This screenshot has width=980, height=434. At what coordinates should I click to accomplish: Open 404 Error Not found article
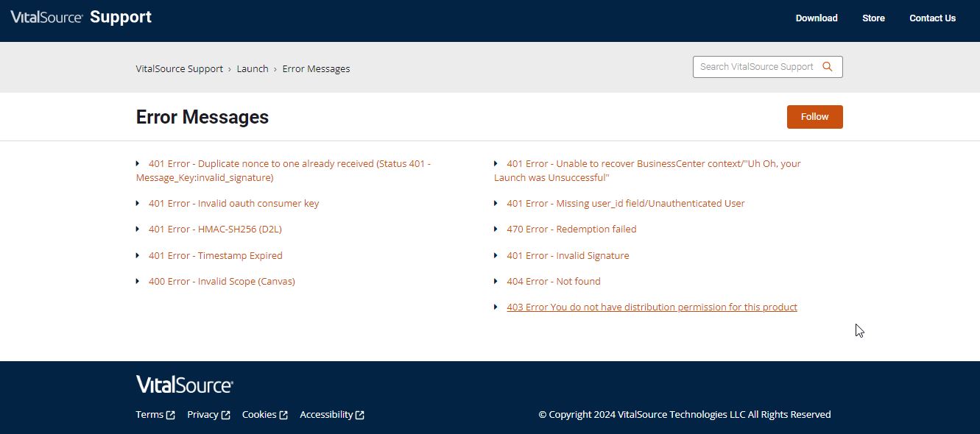[554, 281]
